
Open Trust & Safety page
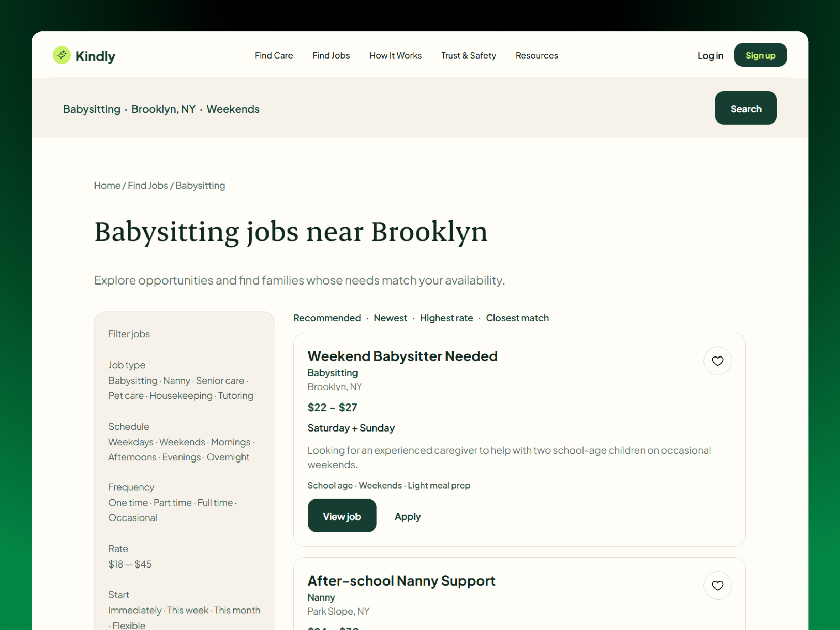click(x=468, y=55)
